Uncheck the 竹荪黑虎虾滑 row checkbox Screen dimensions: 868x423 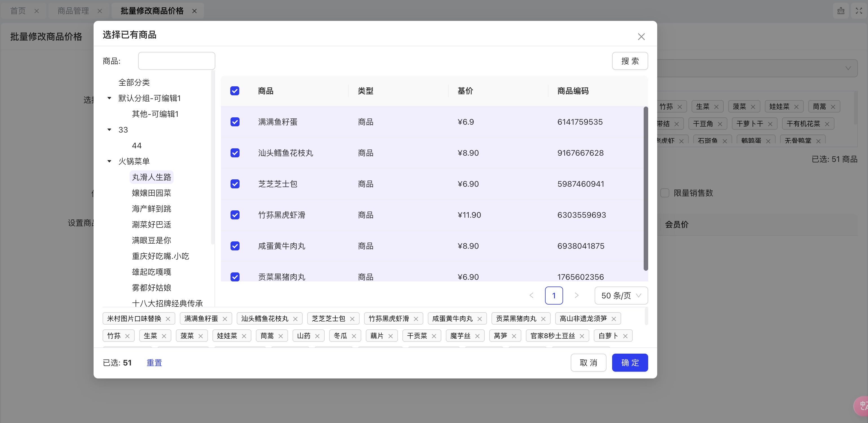click(x=235, y=215)
